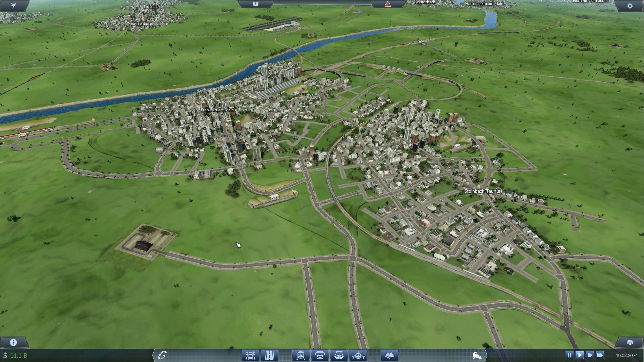The image size is (644, 362).
Task: Open the bus and road vehicles menu
Action: coord(320,355)
